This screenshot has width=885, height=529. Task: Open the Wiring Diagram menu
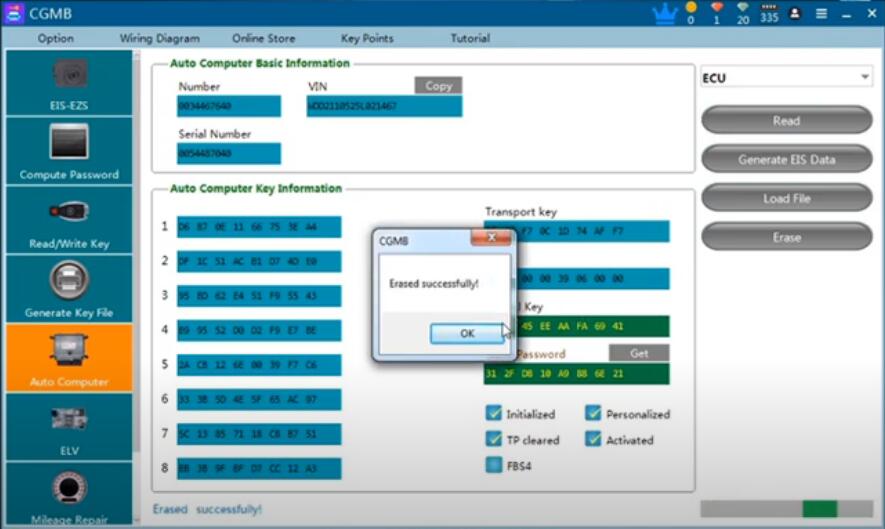tap(159, 38)
